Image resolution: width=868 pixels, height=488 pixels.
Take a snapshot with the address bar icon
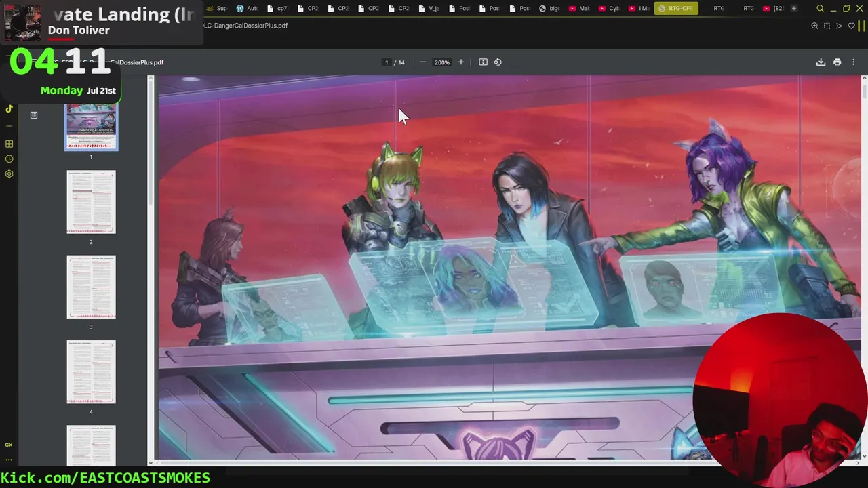tap(827, 26)
